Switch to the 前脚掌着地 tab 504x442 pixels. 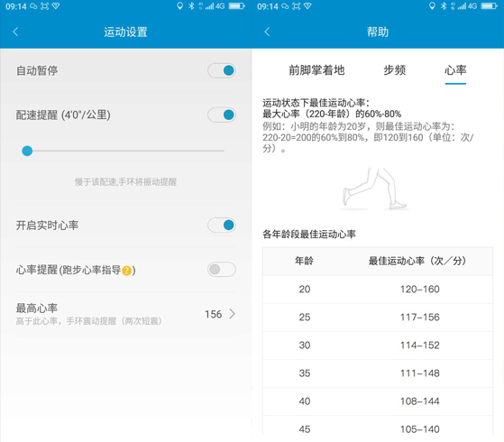(316, 70)
